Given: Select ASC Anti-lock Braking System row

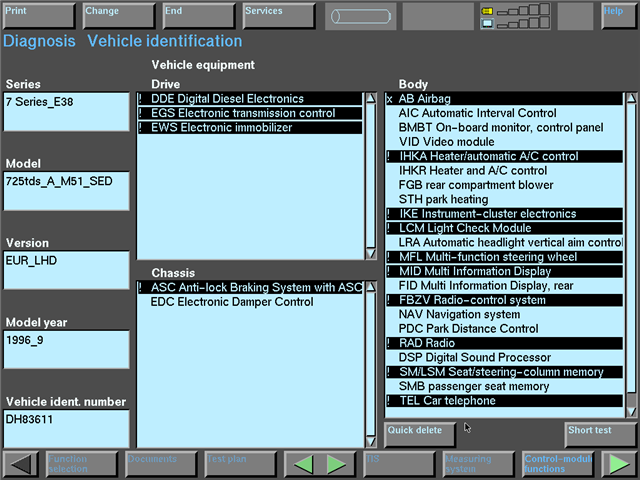Looking at the screenshot, I should click(x=250, y=287).
